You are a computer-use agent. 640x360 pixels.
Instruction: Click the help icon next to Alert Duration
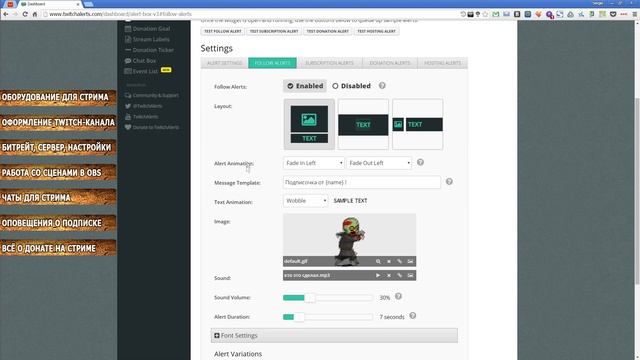[x=413, y=316]
